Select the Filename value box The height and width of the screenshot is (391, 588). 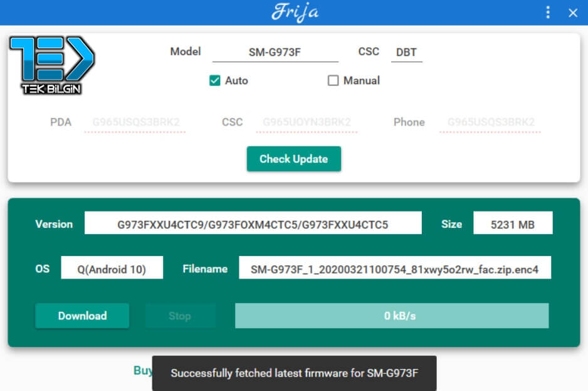(395, 268)
